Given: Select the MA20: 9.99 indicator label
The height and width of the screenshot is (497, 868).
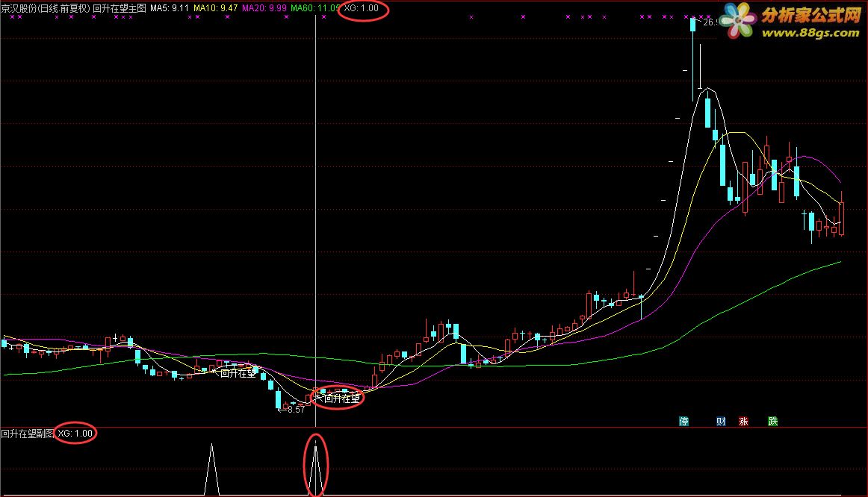Looking at the screenshot, I should pos(264,8).
